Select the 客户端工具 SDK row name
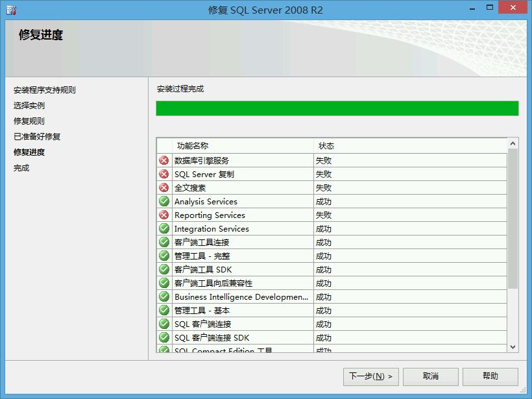Screen dimensions: 532x399 tap(203, 269)
